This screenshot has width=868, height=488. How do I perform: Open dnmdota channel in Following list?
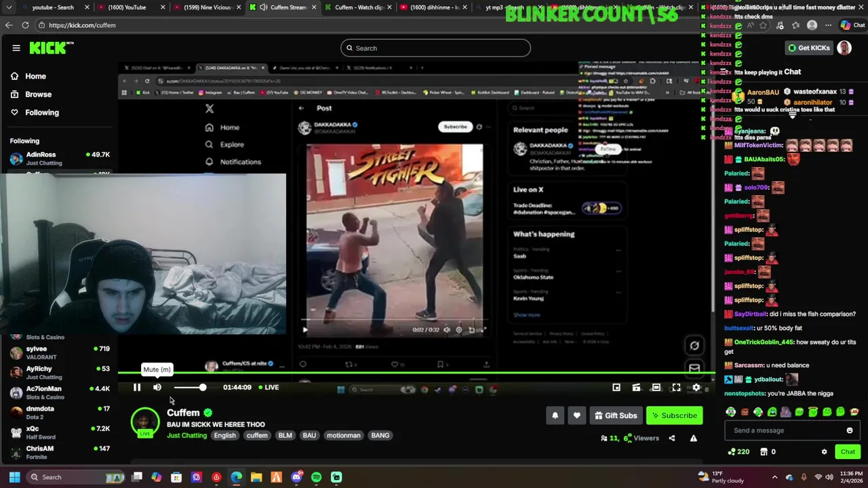tap(60, 412)
